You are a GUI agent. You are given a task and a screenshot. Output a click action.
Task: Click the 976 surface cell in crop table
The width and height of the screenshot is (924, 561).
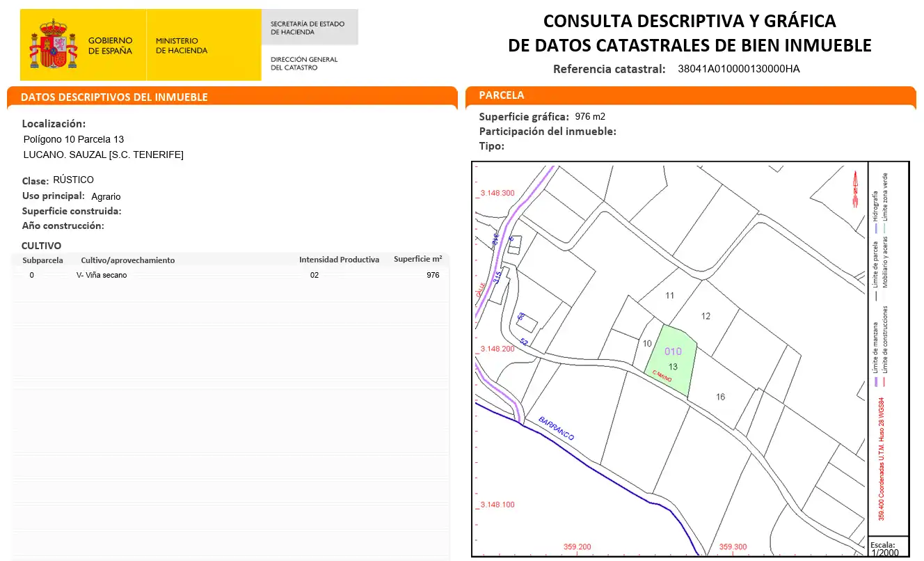433,275
